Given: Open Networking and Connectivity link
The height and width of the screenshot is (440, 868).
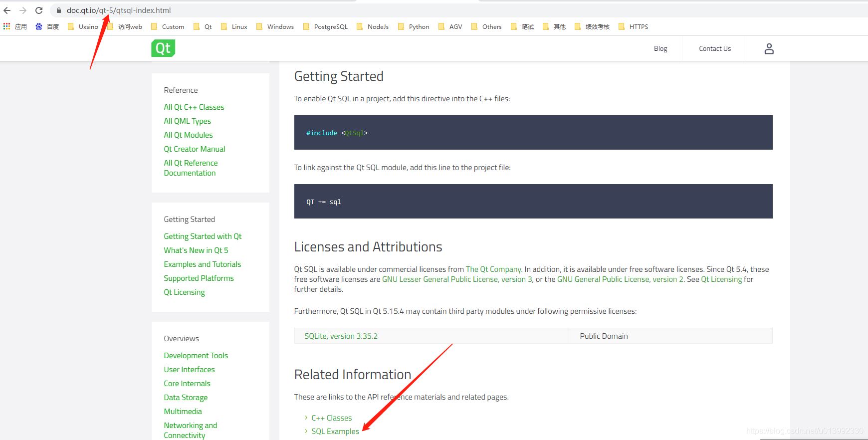Looking at the screenshot, I should point(191,430).
